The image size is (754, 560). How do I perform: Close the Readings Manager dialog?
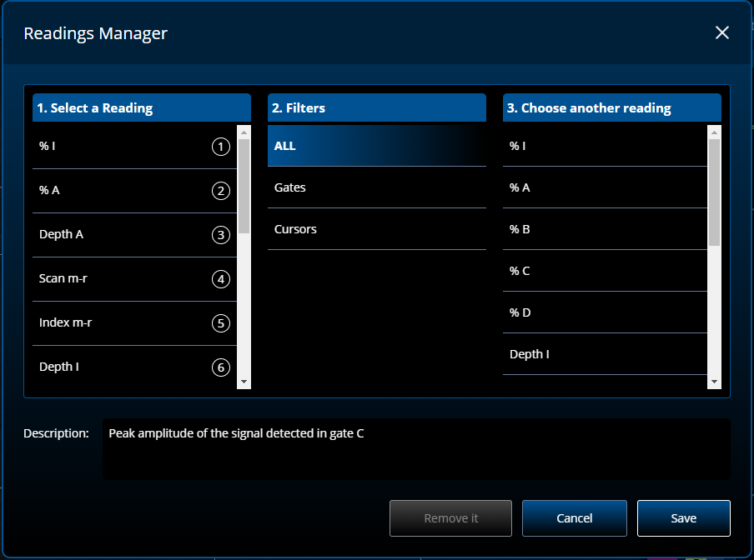click(x=722, y=32)
